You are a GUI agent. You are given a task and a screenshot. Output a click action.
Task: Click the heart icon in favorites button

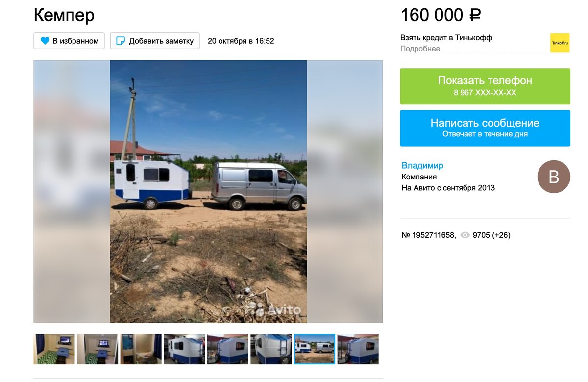pyautogui.click(x=45, y=41)
